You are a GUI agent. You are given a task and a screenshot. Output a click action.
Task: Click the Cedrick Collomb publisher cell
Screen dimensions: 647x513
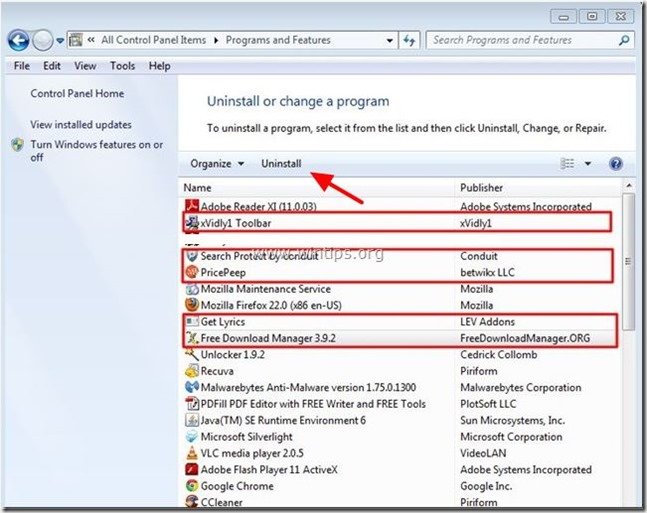499,355
